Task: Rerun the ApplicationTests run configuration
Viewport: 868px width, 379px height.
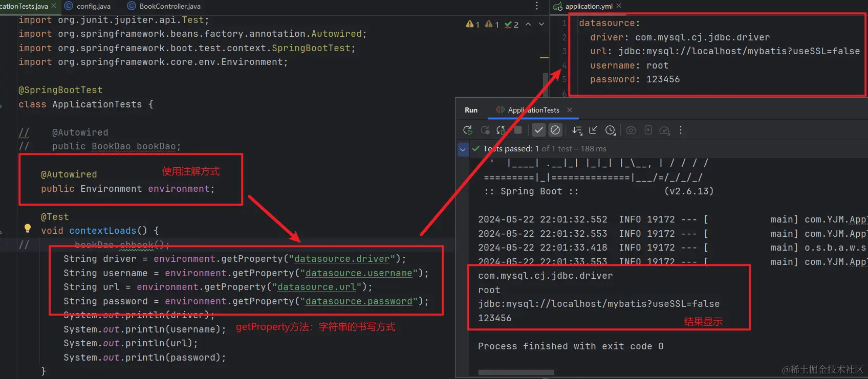Action: tap(467, 130)
